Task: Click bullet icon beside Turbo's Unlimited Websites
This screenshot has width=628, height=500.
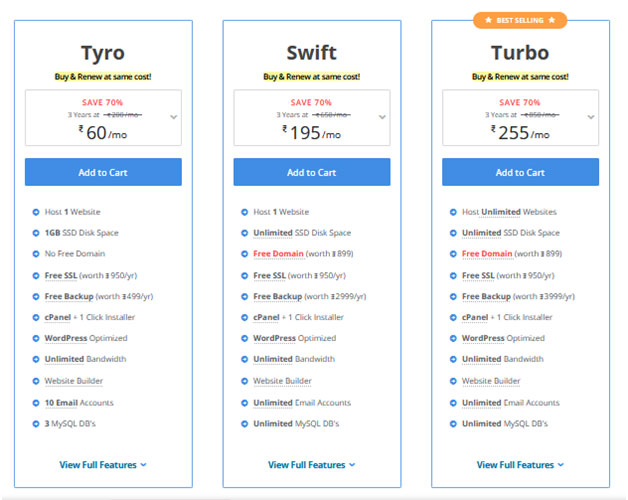Action: (454, 212)
